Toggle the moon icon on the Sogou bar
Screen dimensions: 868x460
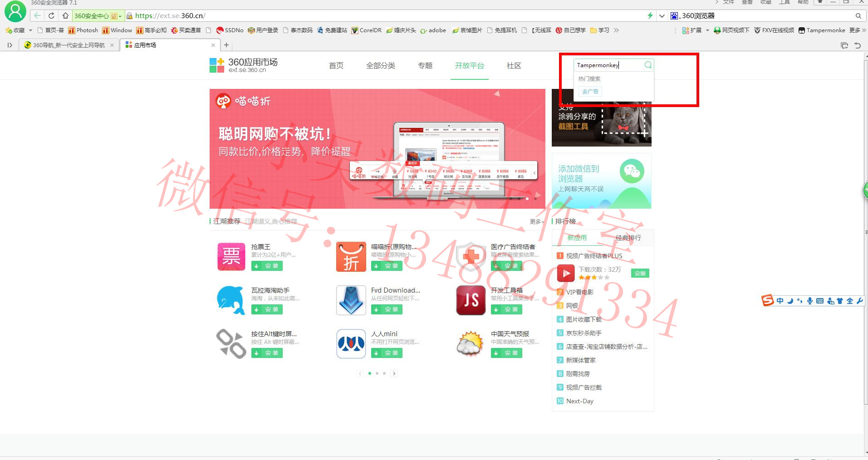[790, 300]
